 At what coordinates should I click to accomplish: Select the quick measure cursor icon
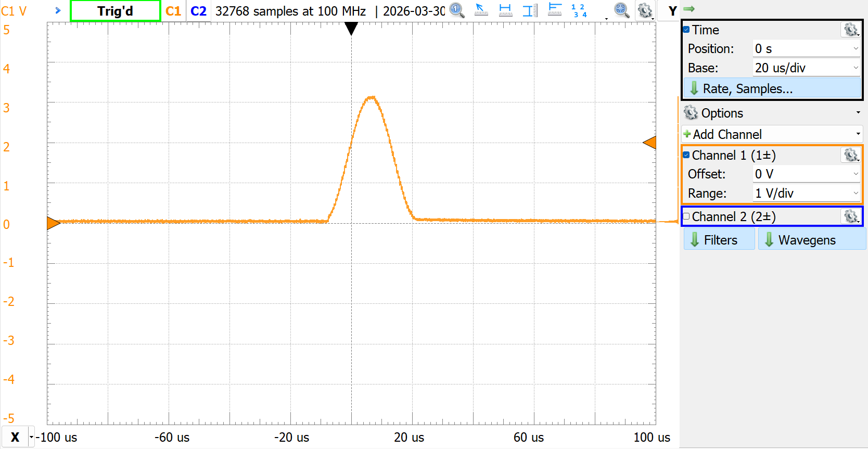481,10
